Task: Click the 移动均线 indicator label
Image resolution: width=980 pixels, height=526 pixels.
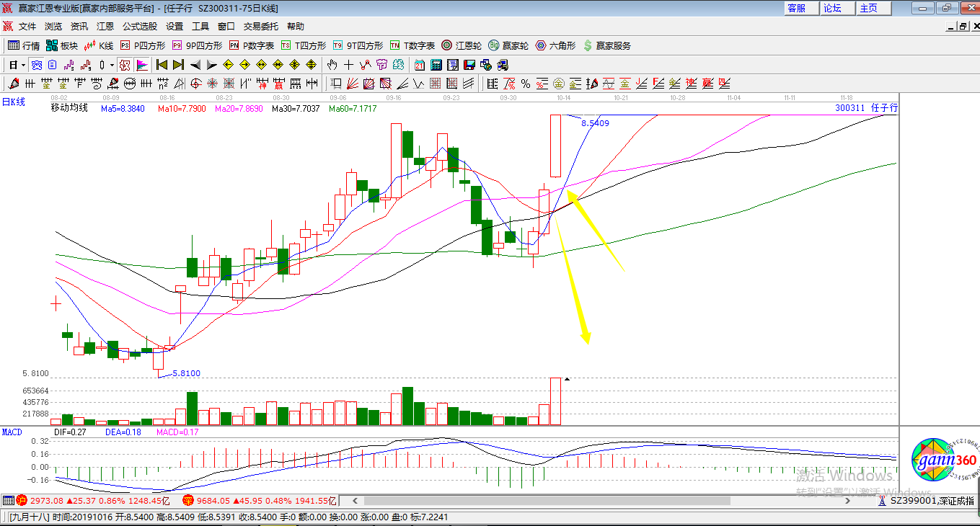Action: 69,107
